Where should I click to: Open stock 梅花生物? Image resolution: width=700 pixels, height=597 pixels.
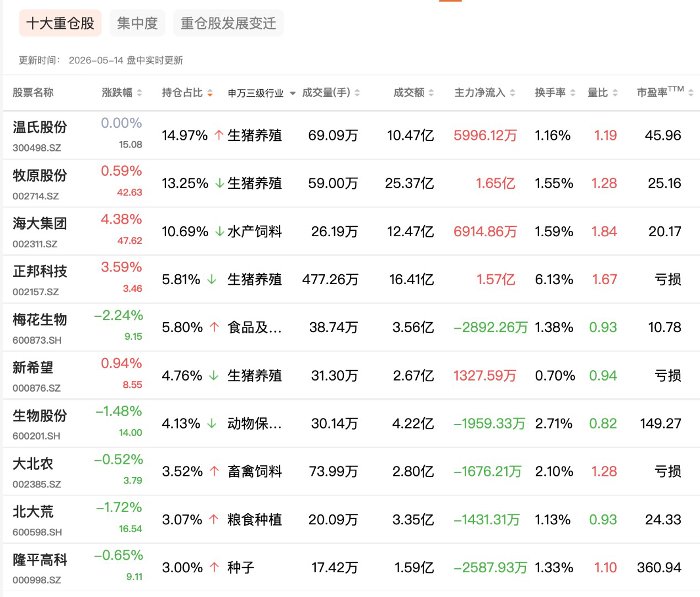tap(40, 319)
